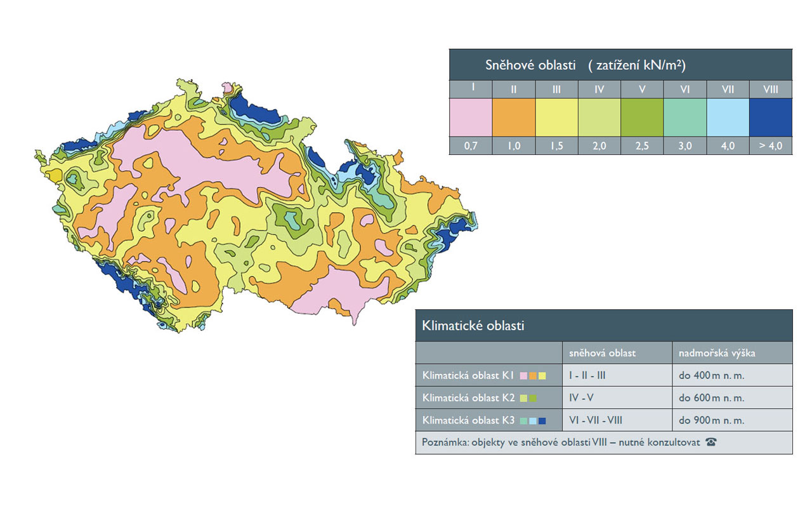Click the darker green square beside Klimatická oblast K2
This screenshot has height=508, width=812.
point(533,398)
